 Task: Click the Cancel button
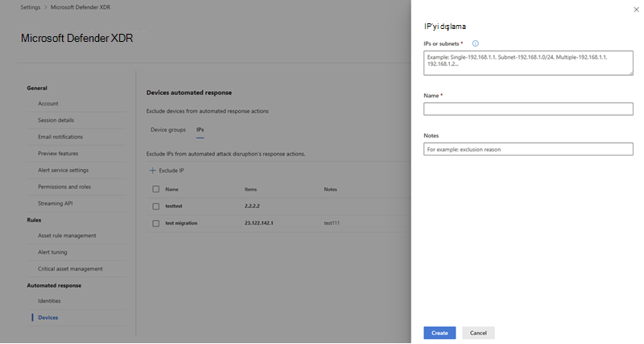point(478,333)
